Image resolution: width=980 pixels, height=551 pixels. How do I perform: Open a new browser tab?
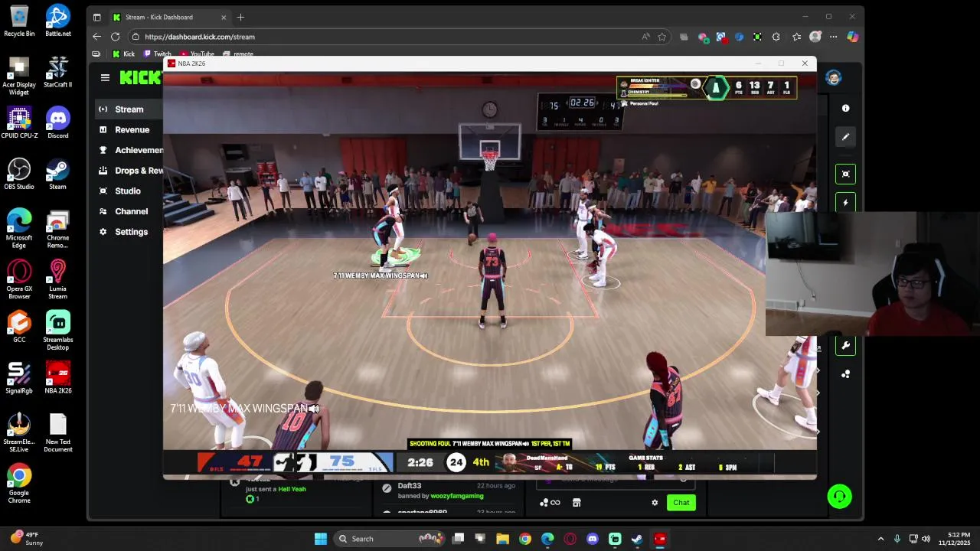(x=240, y=17)
